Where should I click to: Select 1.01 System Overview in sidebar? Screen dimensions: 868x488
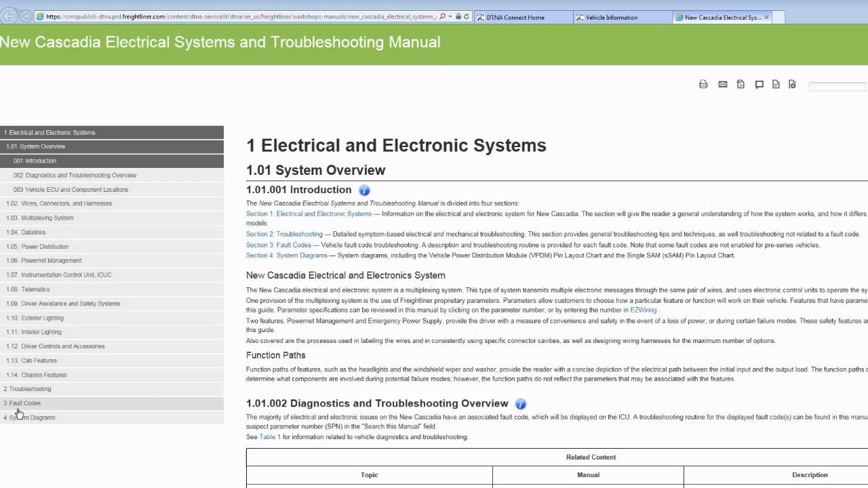point(112,146)
